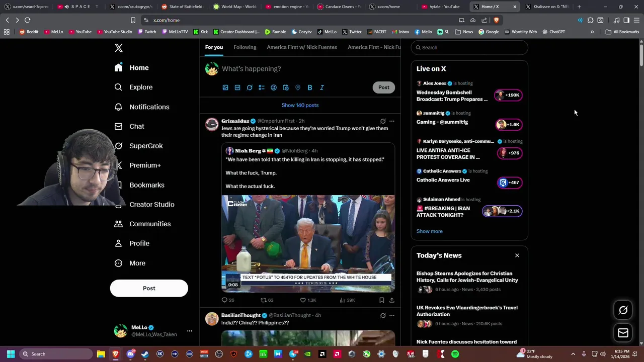This screenshot has width=644, height=362.
Task: Click the large white Post button
Action: click(x=149, y=288)
